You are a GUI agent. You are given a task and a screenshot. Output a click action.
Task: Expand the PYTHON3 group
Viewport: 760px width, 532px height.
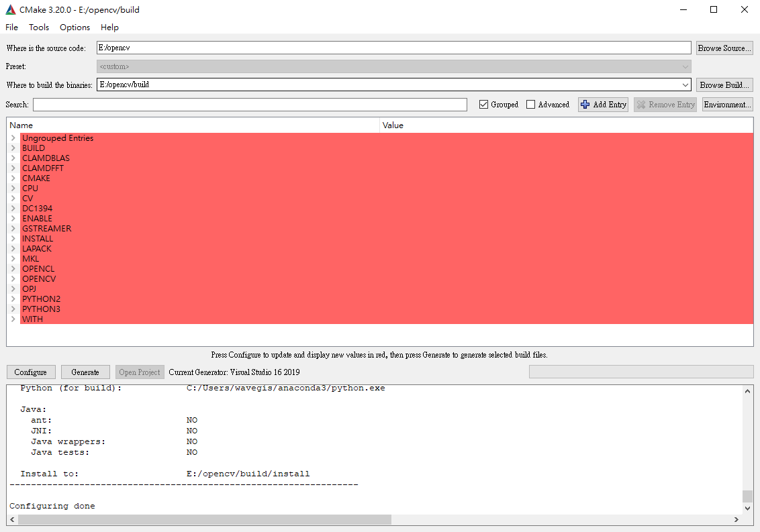pos(13,309)
